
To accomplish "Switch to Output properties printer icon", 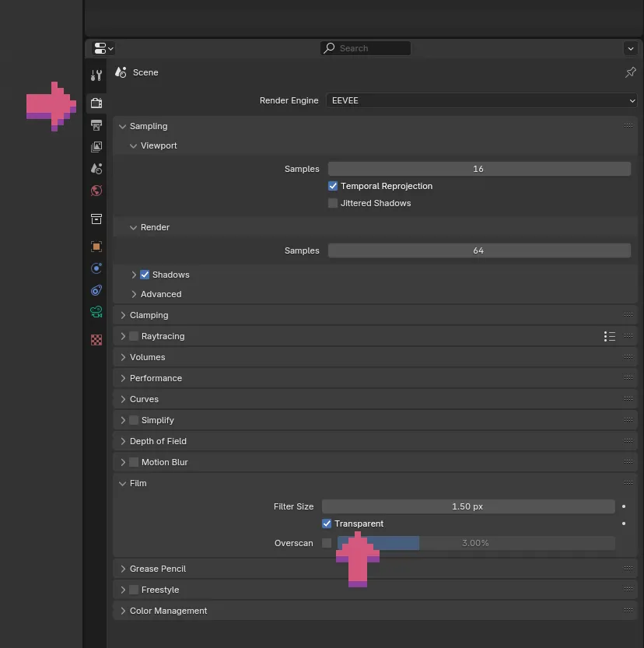I will (x=96, y=124).
